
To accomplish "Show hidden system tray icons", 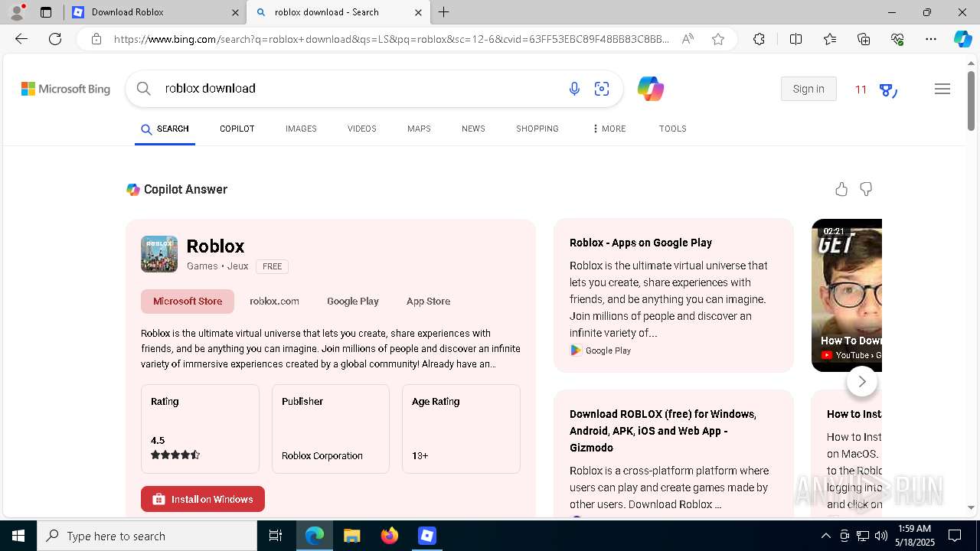I will point(826,536).
